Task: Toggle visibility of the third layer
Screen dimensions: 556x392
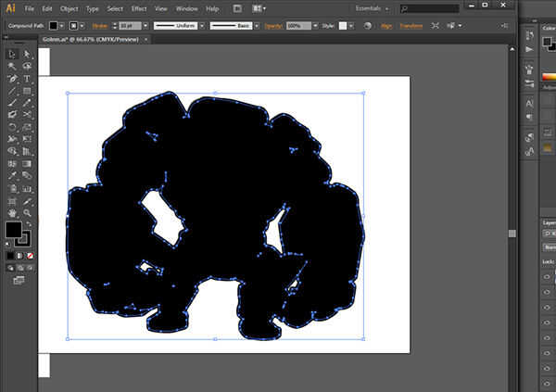Action: point(547,308)
